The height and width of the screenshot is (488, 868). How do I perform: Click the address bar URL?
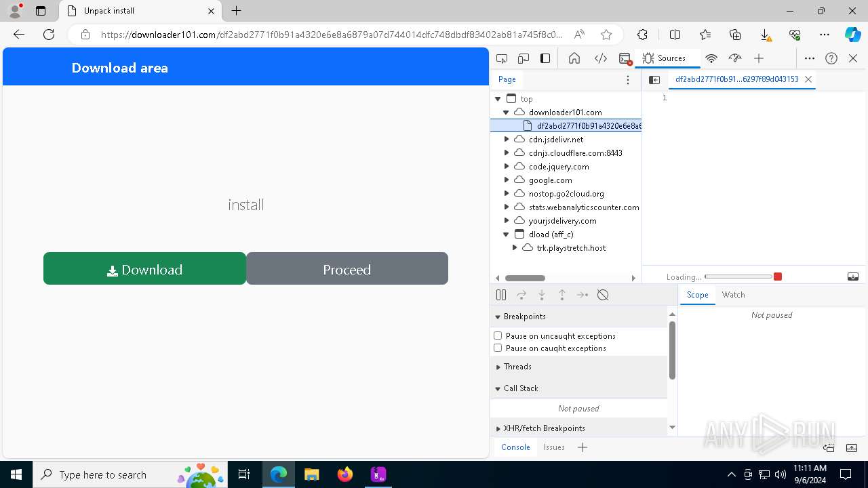pyautogui.click(x=332, y=35)
